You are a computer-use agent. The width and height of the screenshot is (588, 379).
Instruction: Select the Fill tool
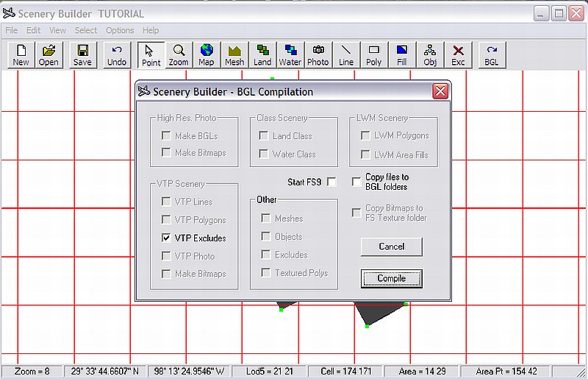[402, 55]
